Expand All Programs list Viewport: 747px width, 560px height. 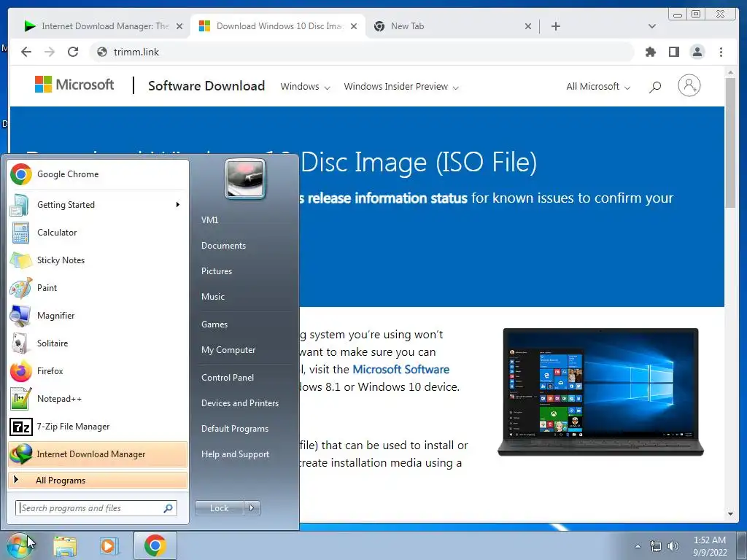(x=98, y=481)
